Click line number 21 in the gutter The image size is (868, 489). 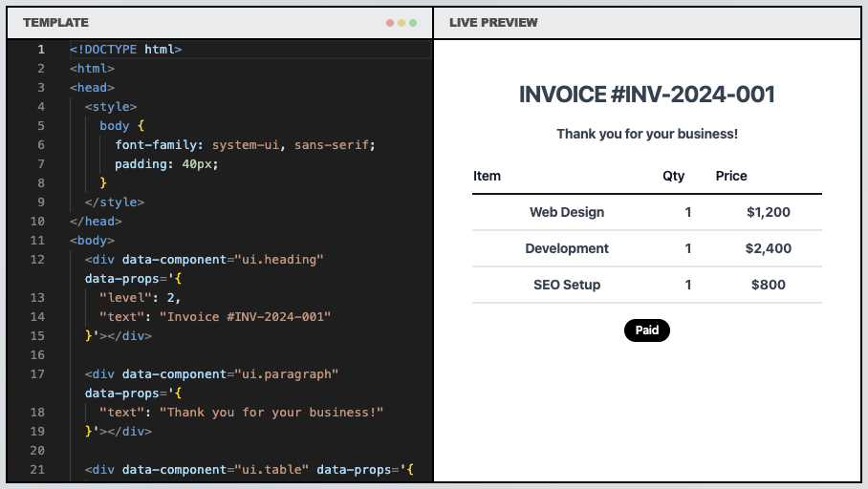coord(37,470)
